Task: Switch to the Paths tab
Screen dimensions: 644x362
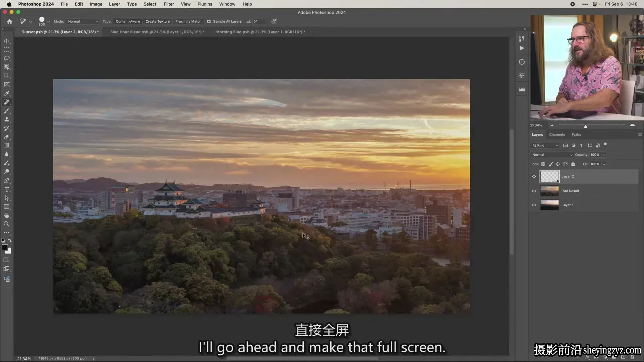Action: tap(576, 134)
